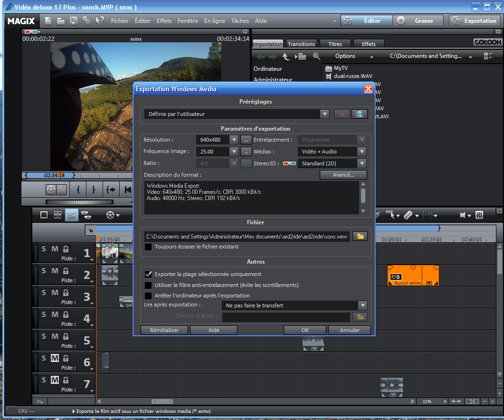Open the Effets menu
504x420 pixels.
tap(164, 21)
